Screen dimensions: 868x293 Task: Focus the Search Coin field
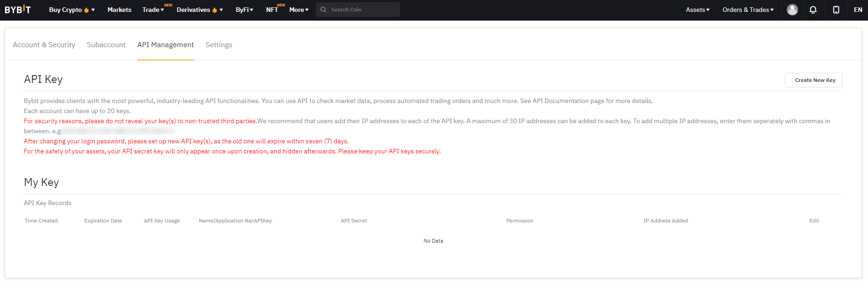coord(358,10)
